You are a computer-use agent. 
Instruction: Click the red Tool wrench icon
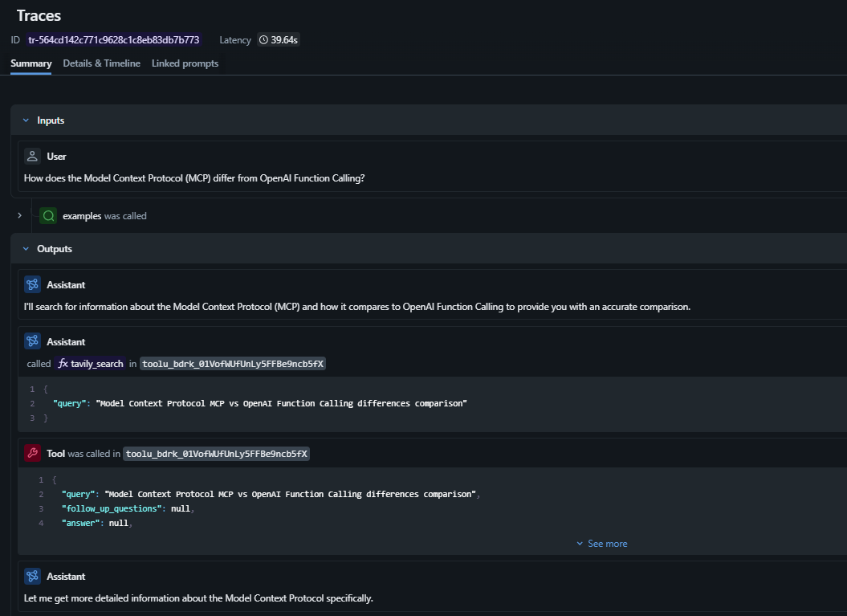click(x=32, y=454)
